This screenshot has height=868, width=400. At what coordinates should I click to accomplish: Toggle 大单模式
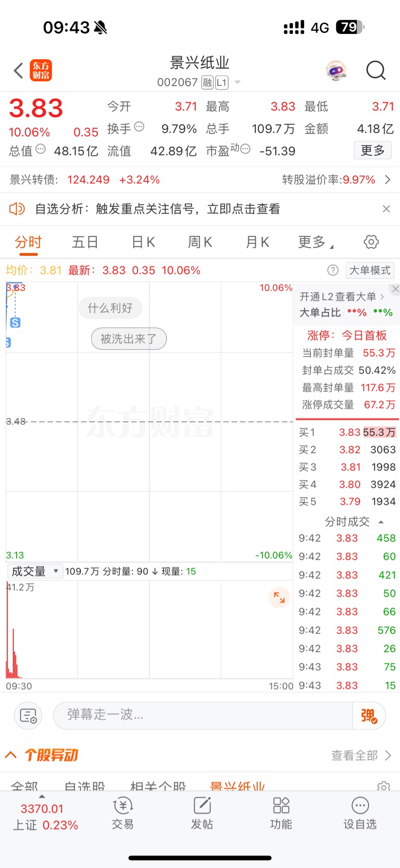click(x=370, y=270)
